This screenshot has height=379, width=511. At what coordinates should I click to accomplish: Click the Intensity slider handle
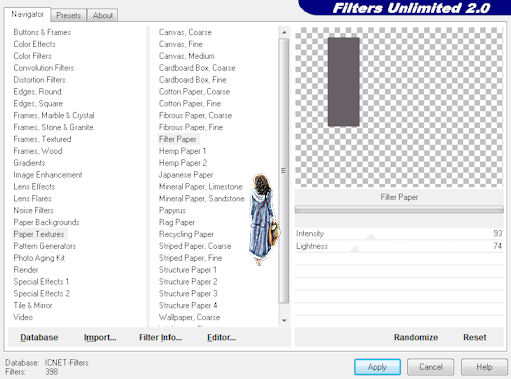coord(371,237)
